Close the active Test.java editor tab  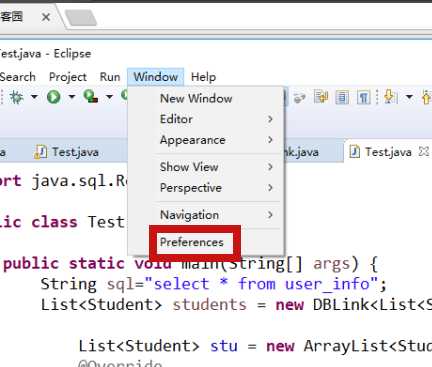[x=423, y=152]
